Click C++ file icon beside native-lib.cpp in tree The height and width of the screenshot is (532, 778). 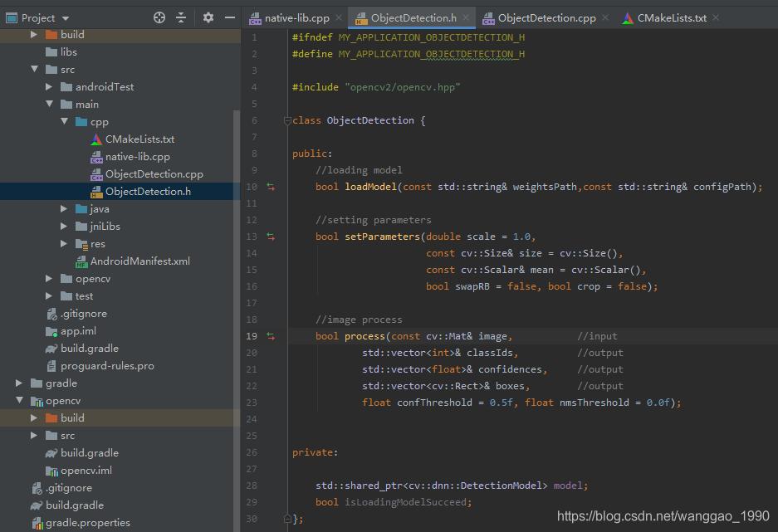(96, 157)
